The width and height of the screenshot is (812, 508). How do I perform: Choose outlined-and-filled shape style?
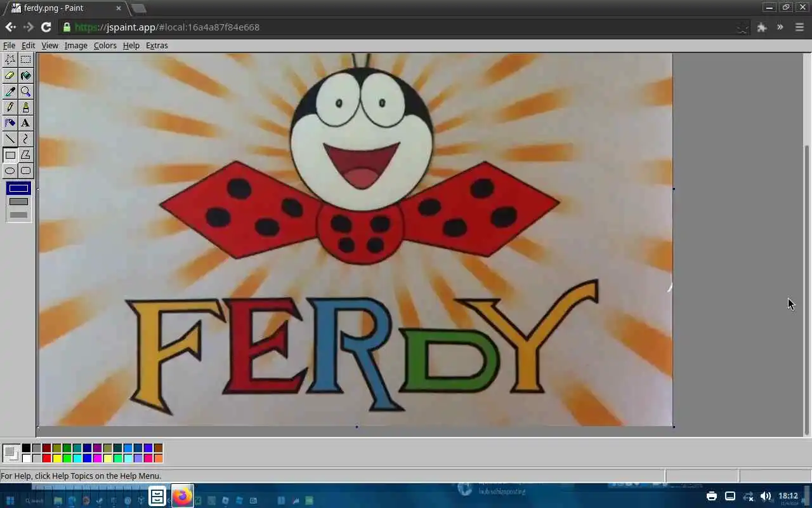tap(18, 201)
